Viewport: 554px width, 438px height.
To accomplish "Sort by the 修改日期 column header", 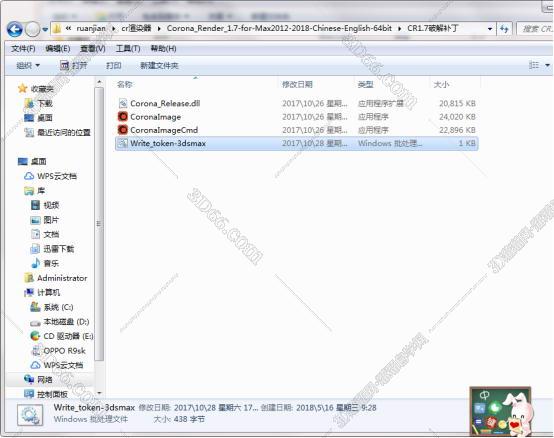I will click(297, 84).
